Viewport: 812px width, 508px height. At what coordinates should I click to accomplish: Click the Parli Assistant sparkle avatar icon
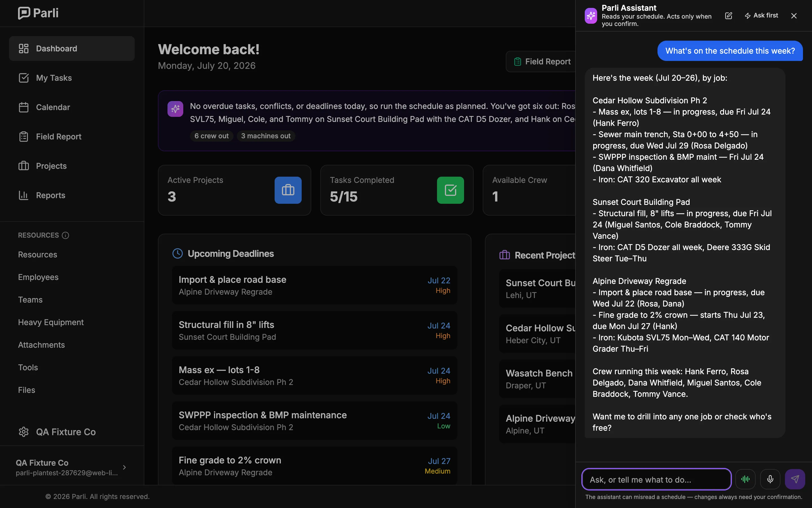click(591, 16)
